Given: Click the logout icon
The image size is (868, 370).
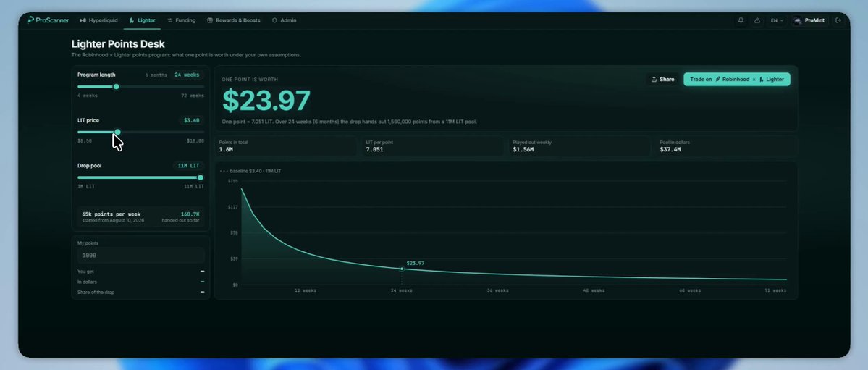Looking at the screenshot, I should point(838,20).
